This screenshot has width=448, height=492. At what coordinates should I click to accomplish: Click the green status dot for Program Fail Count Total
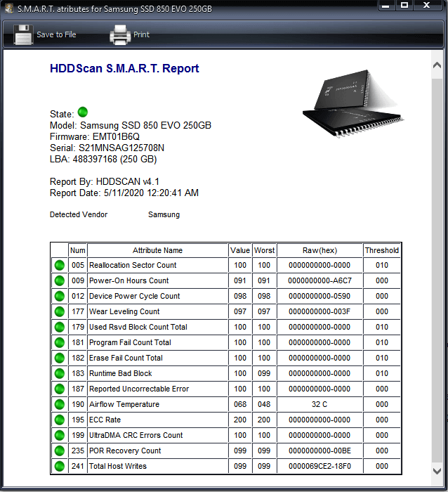click(60, 342)
